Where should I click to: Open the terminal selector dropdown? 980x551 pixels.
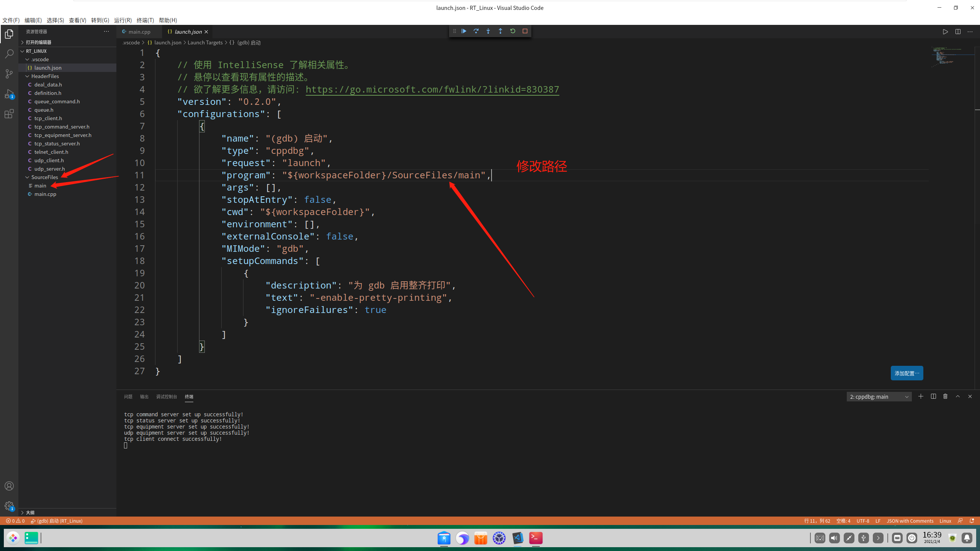tap(879, 397)
